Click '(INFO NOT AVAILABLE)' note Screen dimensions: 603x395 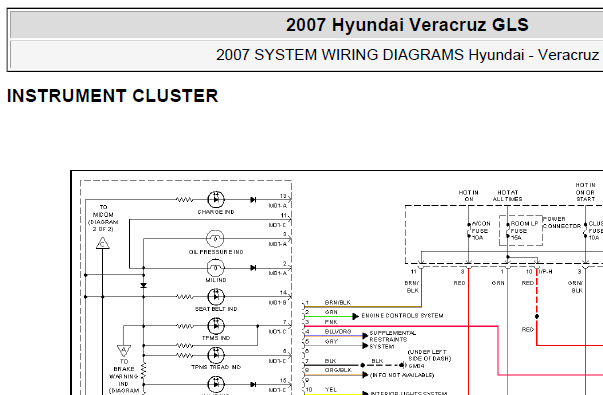[402, 375]
